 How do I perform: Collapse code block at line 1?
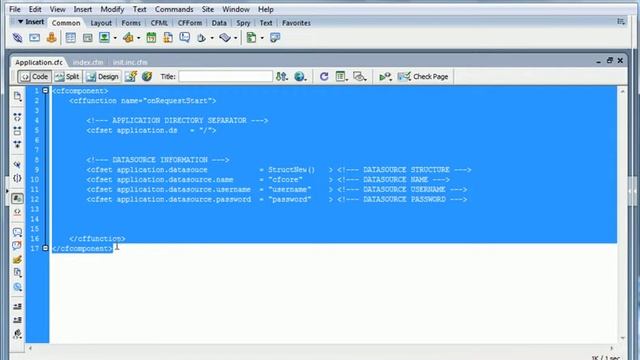click(45, 91)
